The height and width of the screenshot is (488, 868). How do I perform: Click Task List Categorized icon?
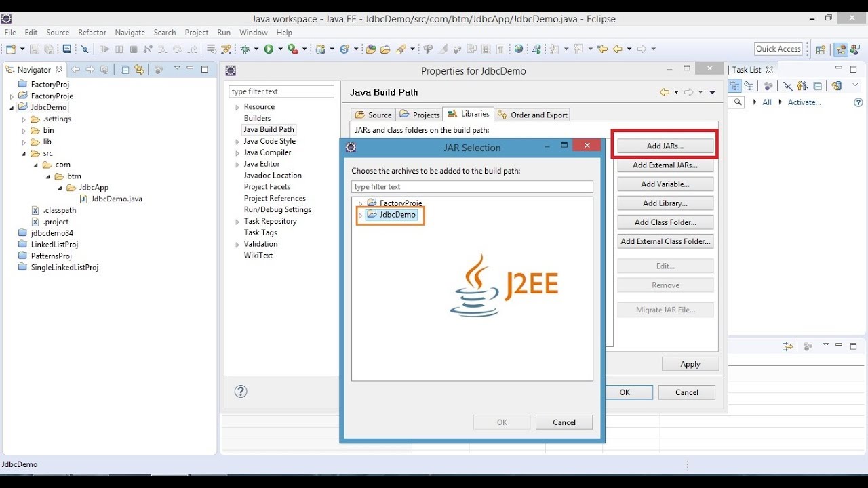pos(734,85)
